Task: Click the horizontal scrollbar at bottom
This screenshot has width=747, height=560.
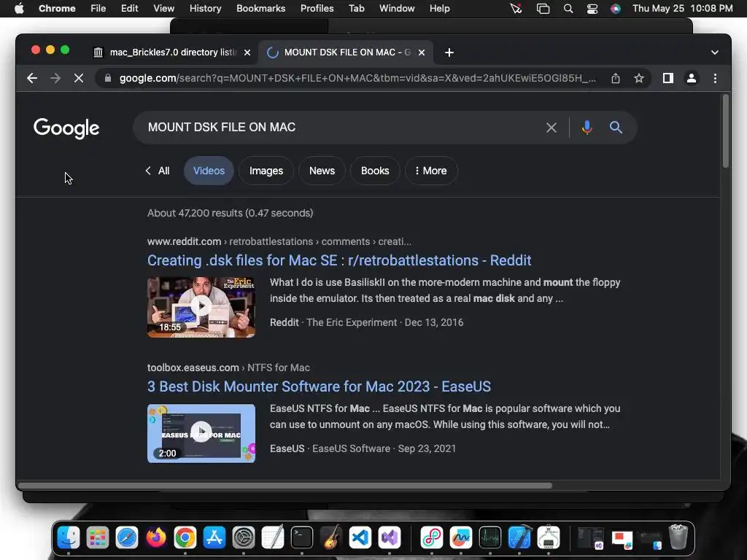Action: [x=285, y=486]
